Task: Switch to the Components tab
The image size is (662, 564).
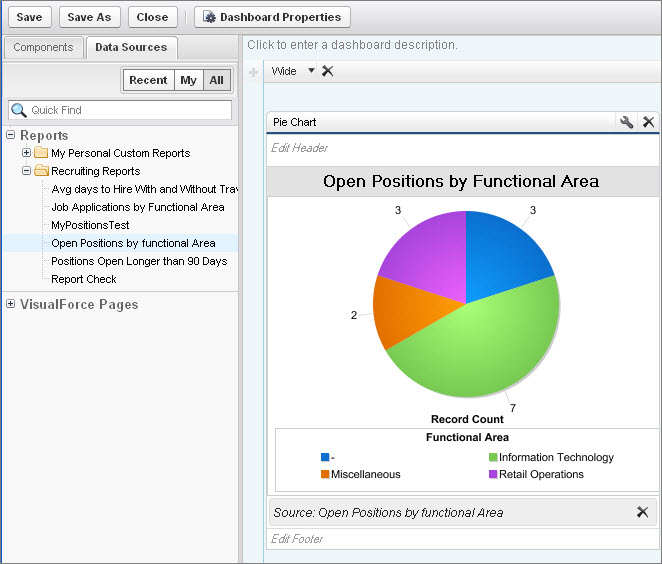Action: pyautogui.click(x=43, y=47)
